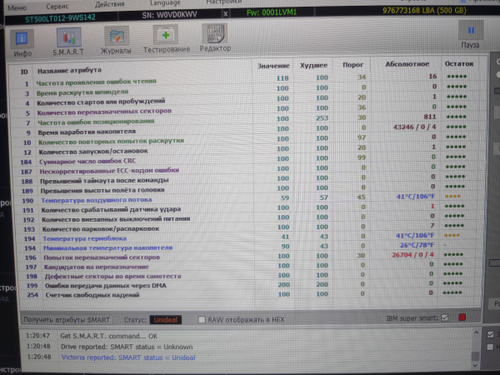Click the X next to serial number
The image size is (500, 375).
(226, 14)
